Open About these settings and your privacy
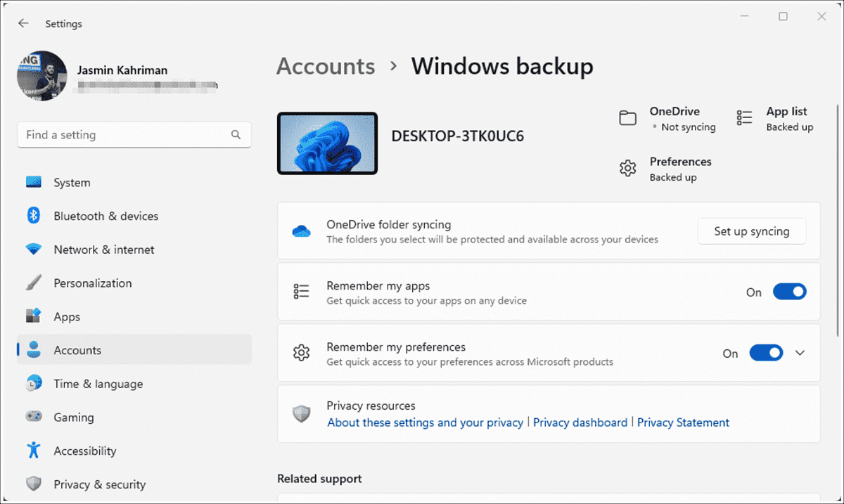 [426, 422]
